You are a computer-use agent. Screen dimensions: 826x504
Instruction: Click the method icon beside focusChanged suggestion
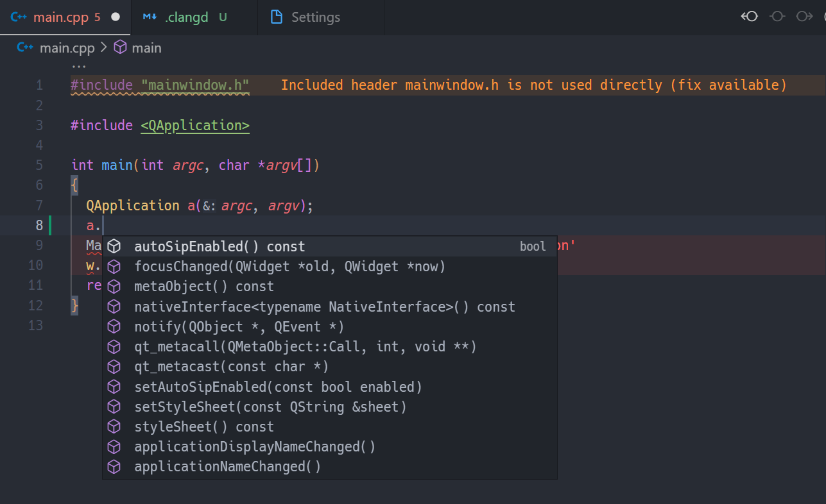(x=114, y=265)
